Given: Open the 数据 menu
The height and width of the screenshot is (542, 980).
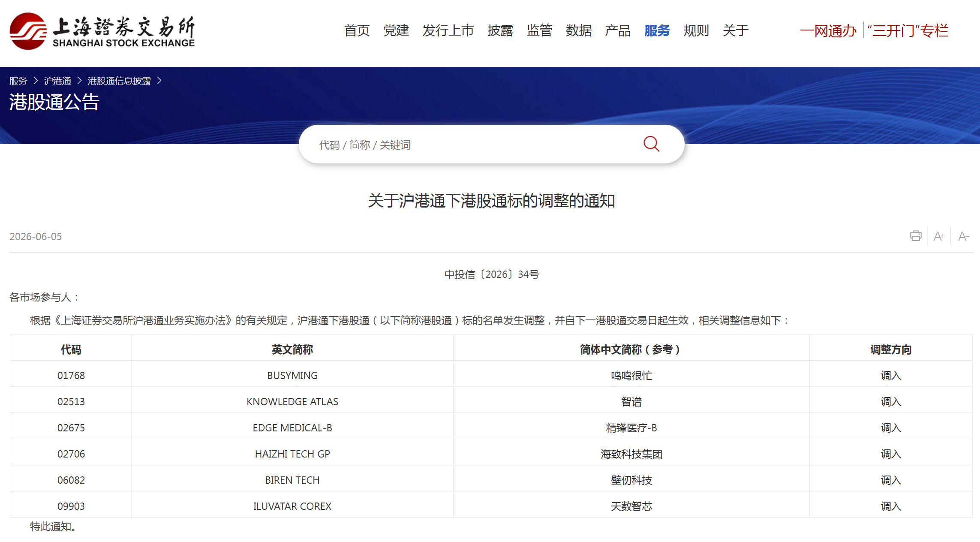Looking at the screenshot, I should coord(579,30).
